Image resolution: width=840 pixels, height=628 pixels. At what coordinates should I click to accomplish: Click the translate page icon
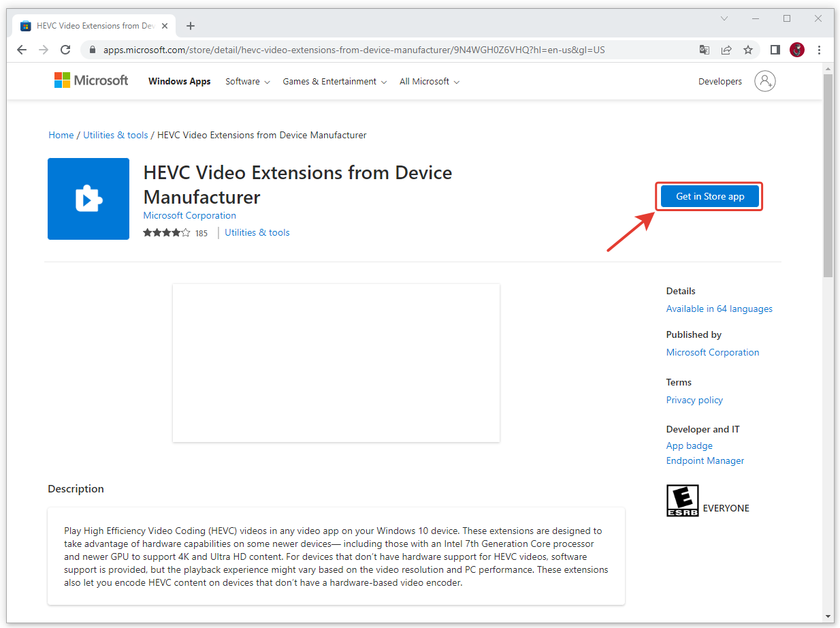[705, 50]
